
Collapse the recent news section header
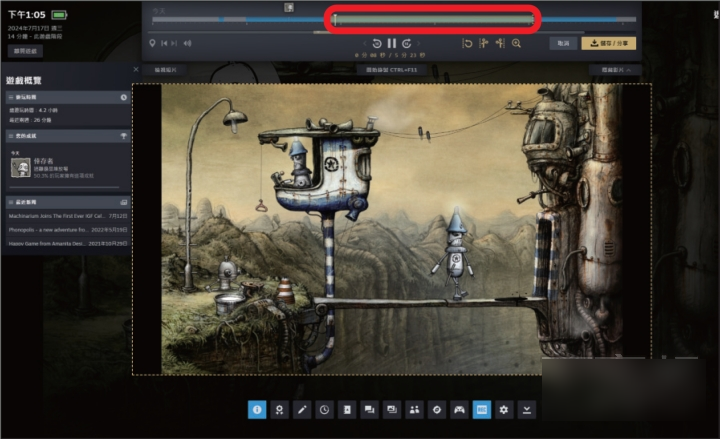[68, 202]
